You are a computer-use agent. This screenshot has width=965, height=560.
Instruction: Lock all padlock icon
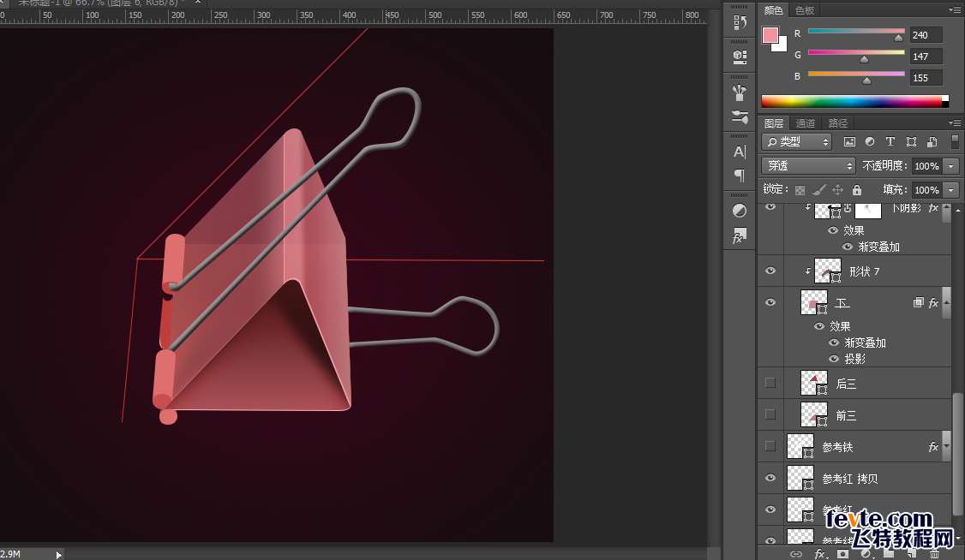tap(857, 190)
